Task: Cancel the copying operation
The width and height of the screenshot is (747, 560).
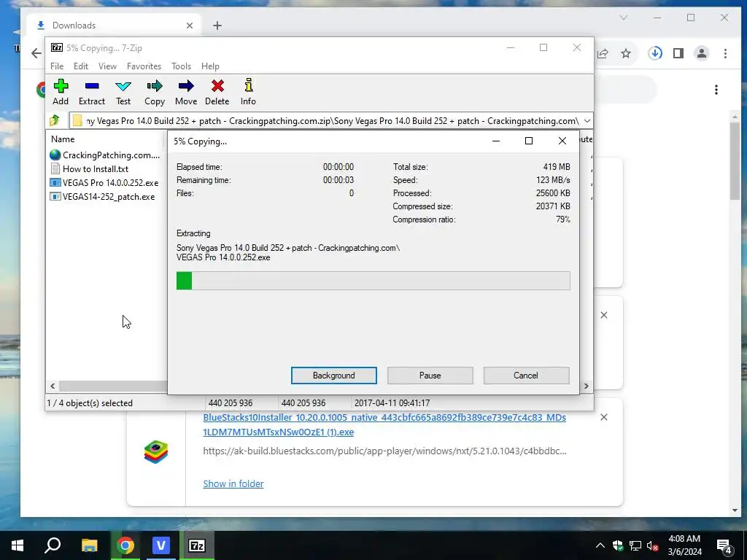Action: (526, 376)
